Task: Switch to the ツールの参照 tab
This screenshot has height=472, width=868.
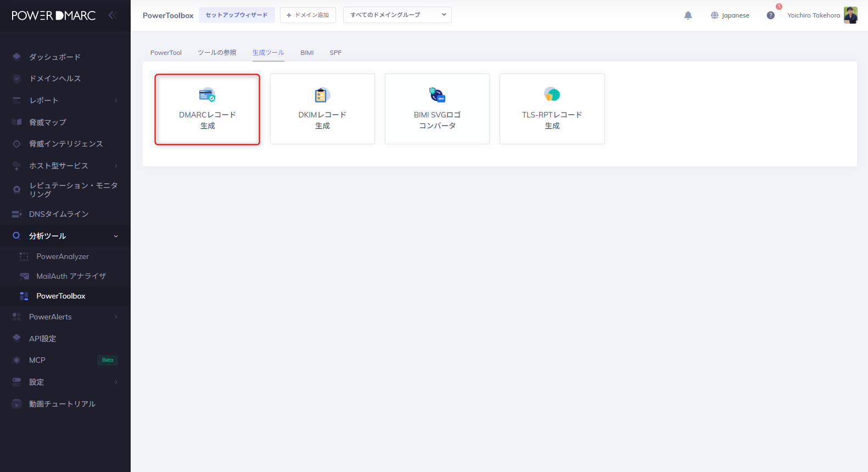Action: point(217,53)
